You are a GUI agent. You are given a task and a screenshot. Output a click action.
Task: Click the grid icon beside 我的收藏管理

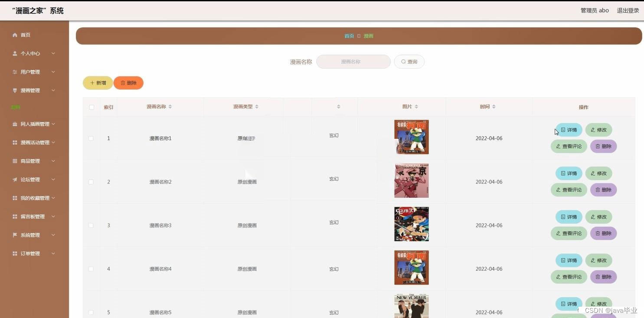15,198
